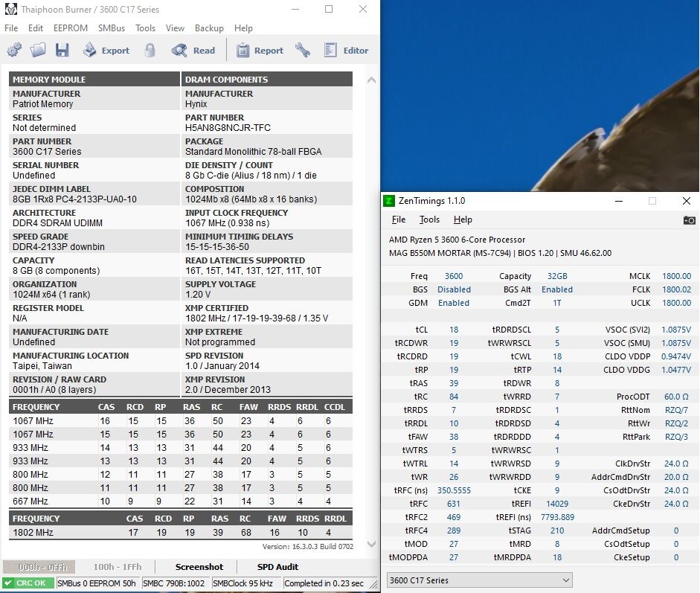Viewport: 700px width, 593px height.
Task: Click the SPD Audit button
Action: coord(277,567)
